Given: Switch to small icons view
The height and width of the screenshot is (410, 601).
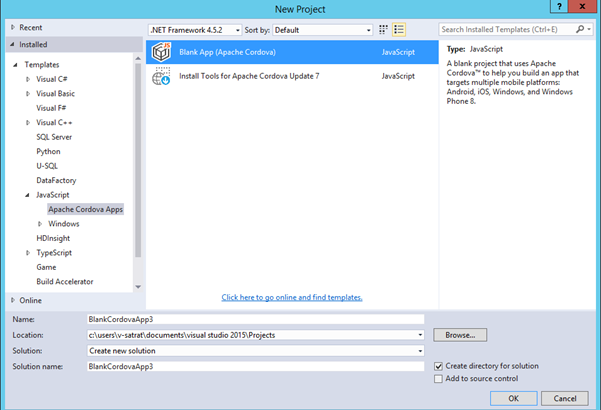Looking at the screenshot, I should click(383, 30).
